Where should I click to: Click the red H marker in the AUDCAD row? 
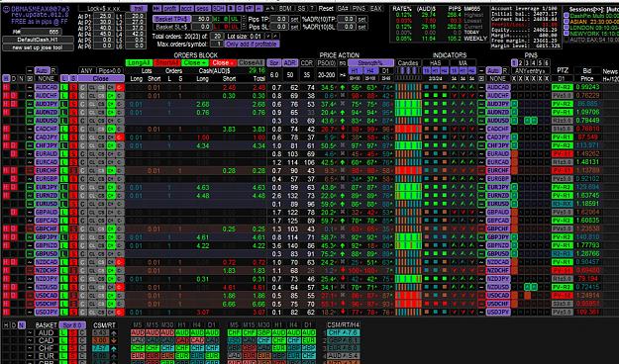click(x=6, y=87)
